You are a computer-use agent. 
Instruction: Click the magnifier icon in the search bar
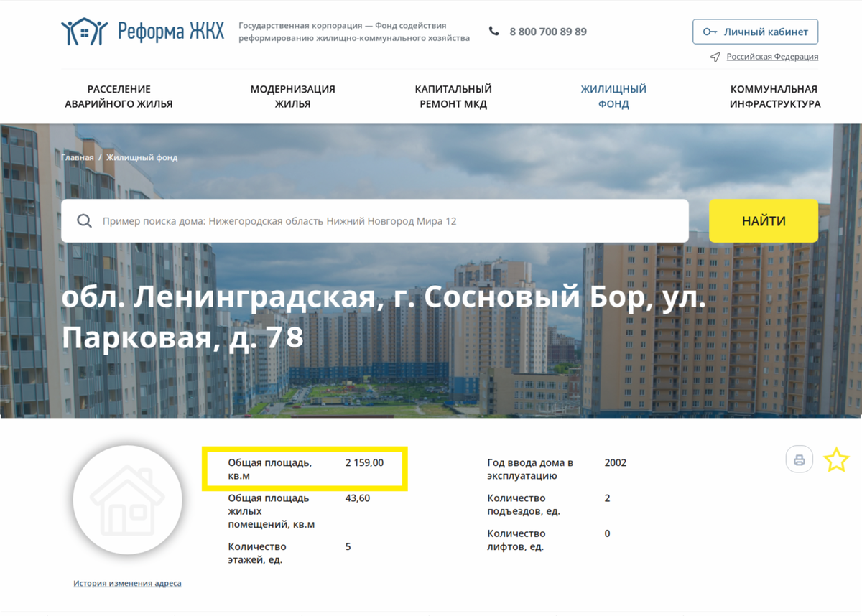[x=85, y=220]
